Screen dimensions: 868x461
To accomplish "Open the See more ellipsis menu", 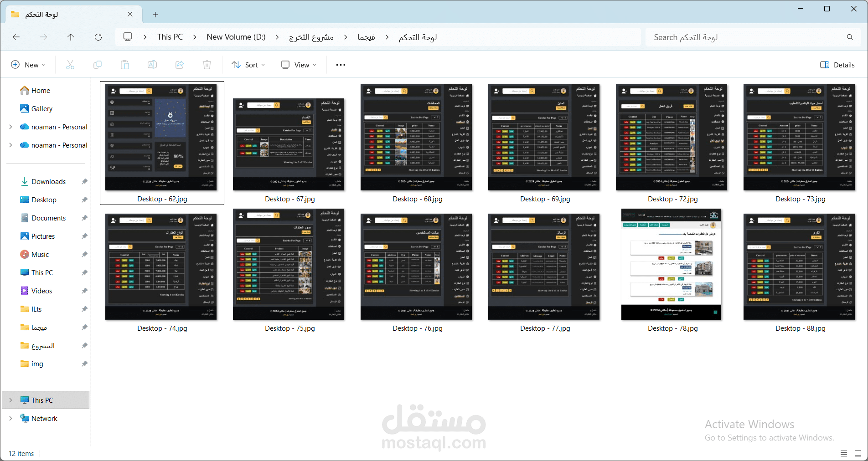I will (x=340, y=65).
